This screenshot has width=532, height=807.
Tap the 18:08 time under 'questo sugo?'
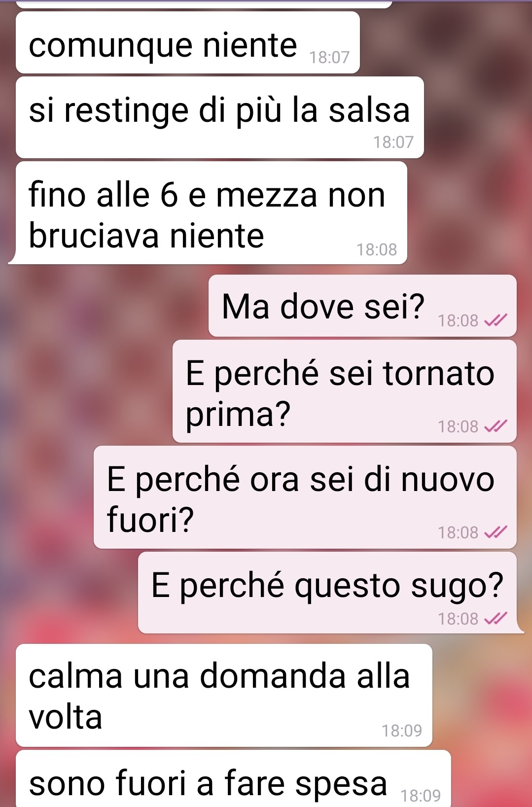[x=458, y=619]
